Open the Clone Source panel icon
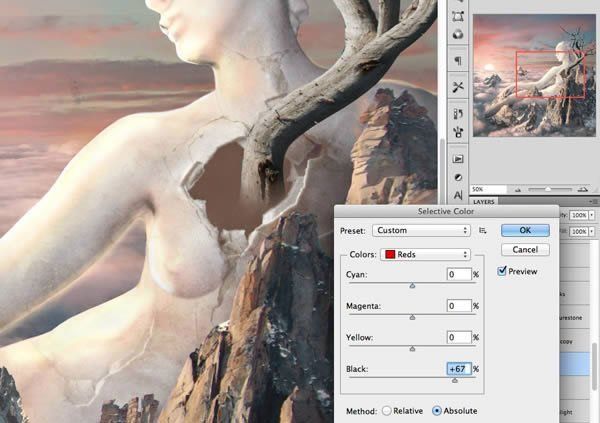Viewport: 600px width, 423px height. tap(458, 132)
